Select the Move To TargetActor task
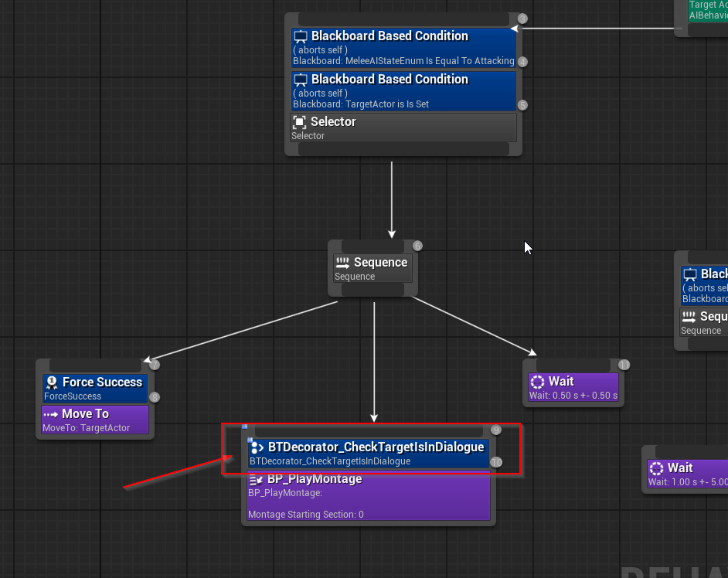Screen dimensions: 728x578 click(x=95, y=420)
